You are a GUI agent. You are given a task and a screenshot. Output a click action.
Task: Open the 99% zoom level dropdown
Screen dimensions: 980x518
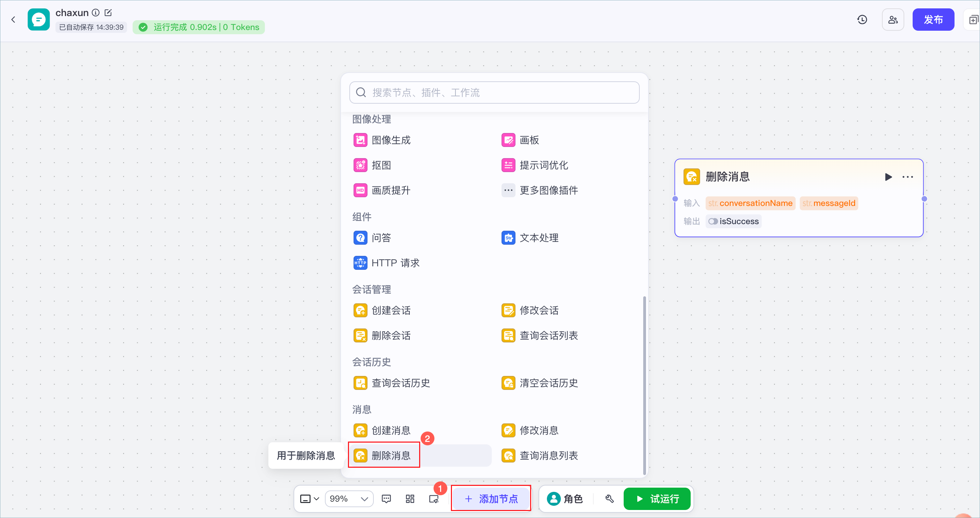click(349, 499)
